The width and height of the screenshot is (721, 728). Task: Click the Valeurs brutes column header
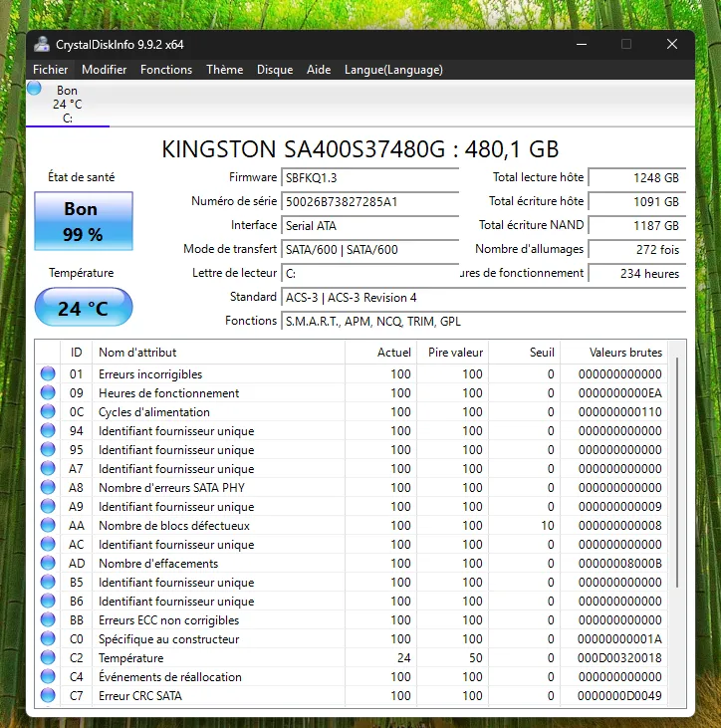coord(613,353)
